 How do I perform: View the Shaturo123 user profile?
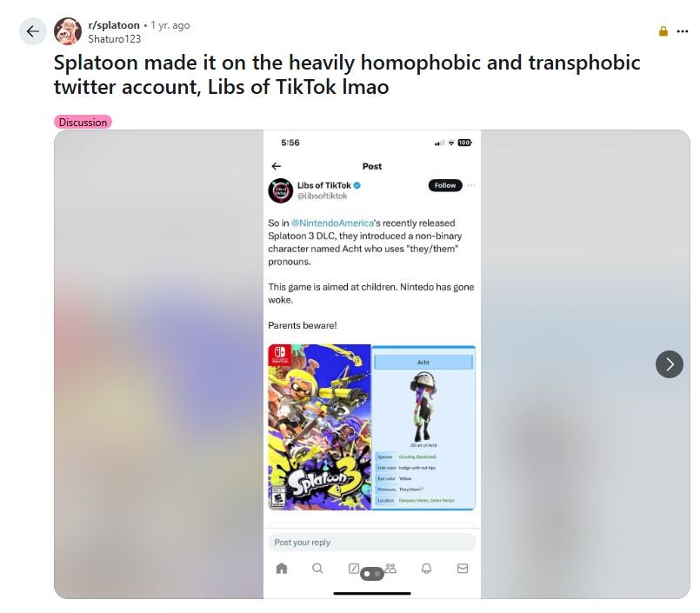114,39
